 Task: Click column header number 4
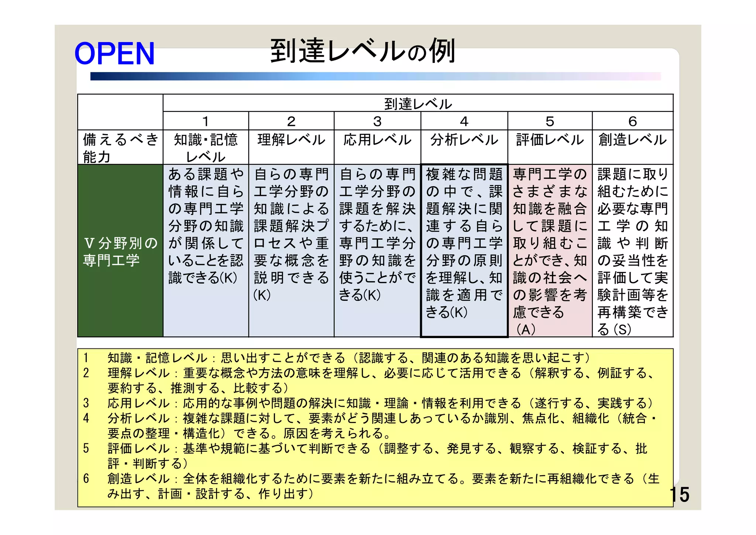click(464, 121)
